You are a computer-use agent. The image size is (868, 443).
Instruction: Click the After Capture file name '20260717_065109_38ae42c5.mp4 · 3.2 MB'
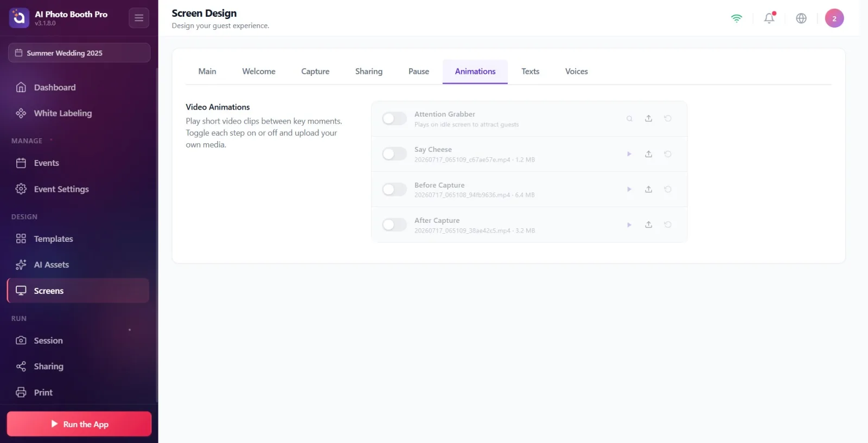point(475,231)
